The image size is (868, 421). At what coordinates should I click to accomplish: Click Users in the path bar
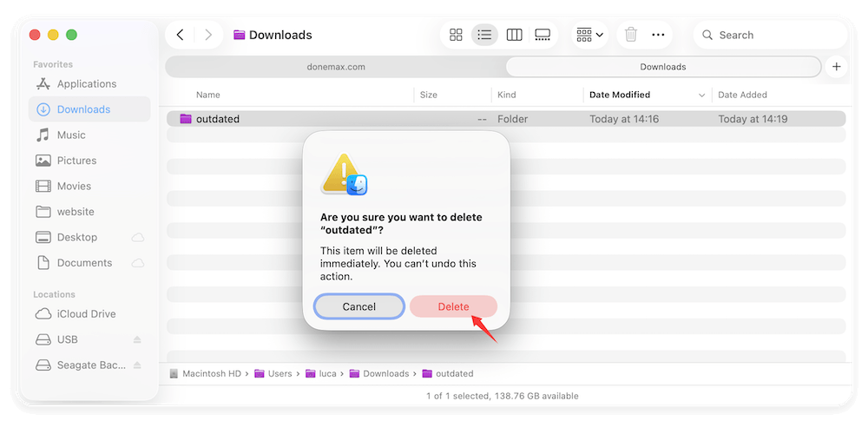click(x=273, y=374)
